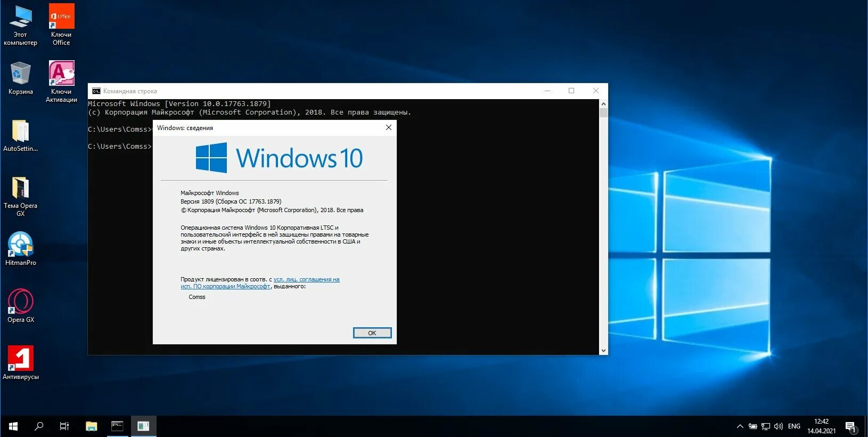Select the 'Ключи Активации' desktop shortcut
This screenshot has width=868, height=437.
coord(61,82)
